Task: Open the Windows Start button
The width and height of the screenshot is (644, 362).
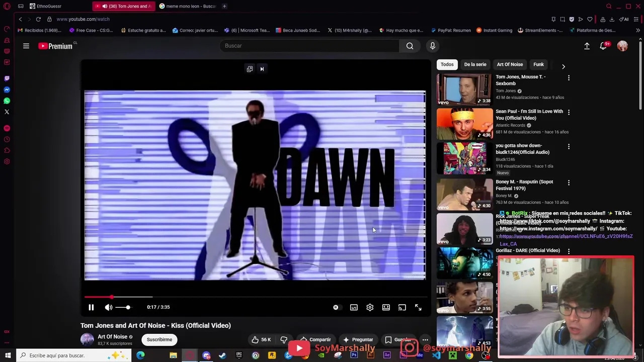Action: pos(8,355)
